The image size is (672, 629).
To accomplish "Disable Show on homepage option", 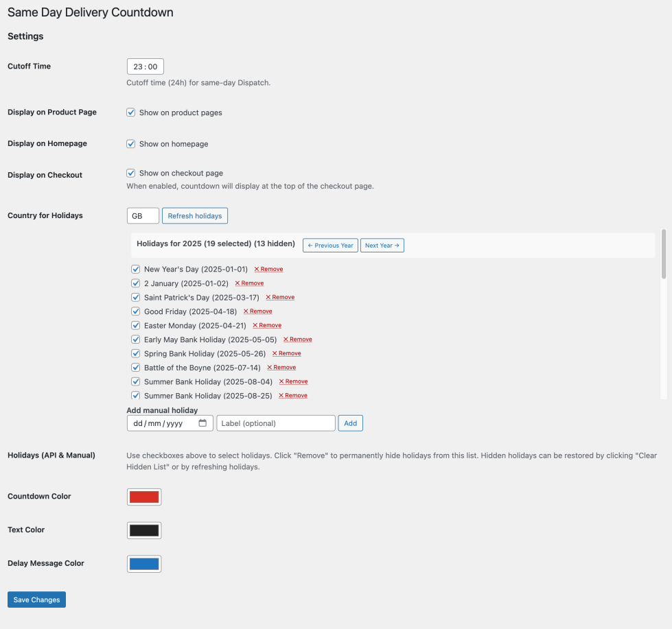I will (x=131, y=144).
